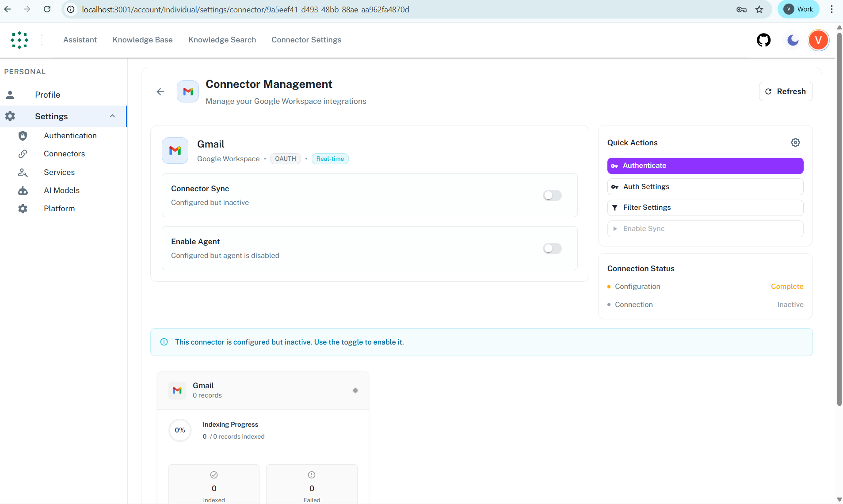Click the 0% indexing progress circle
The height and width of the screenshot is (504, 843).
[x=180, y=430]
